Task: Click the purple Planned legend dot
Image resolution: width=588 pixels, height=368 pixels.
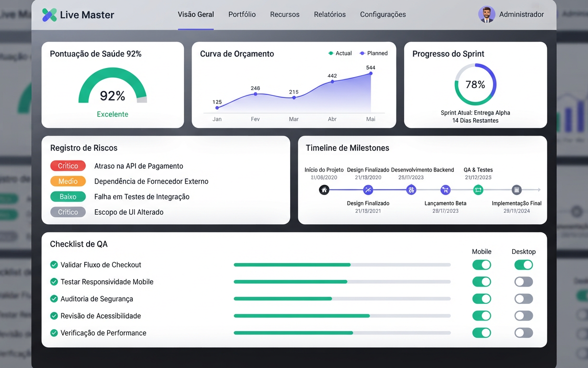Action: [x=362, y=53]
